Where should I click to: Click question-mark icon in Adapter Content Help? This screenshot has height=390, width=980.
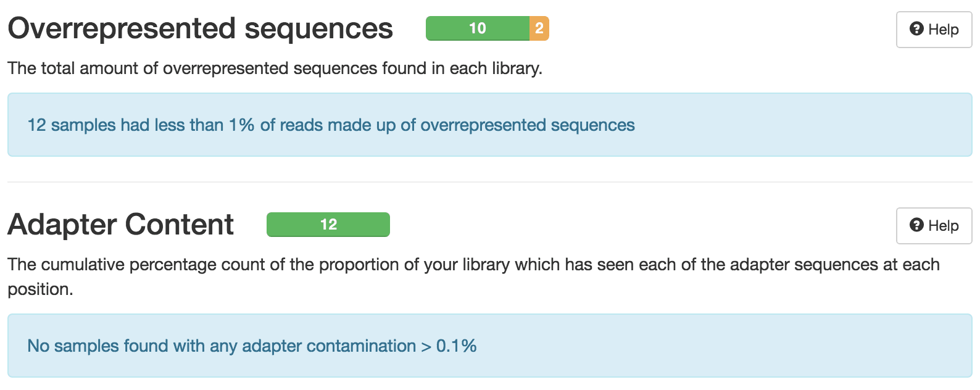point(916,225)
